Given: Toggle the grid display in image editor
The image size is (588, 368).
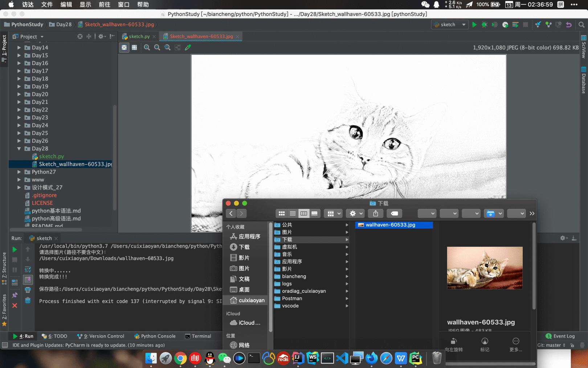Looking at the screenshot, I should point(134,48).
